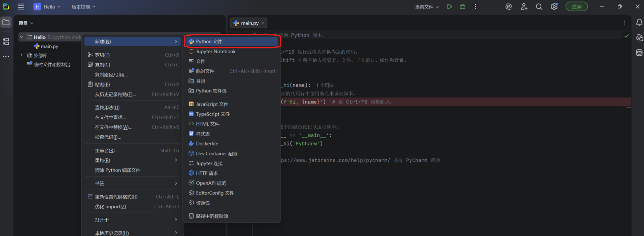Create a new Python 文件
Viewport: 644px width, 236px height.
click(232, 41)
